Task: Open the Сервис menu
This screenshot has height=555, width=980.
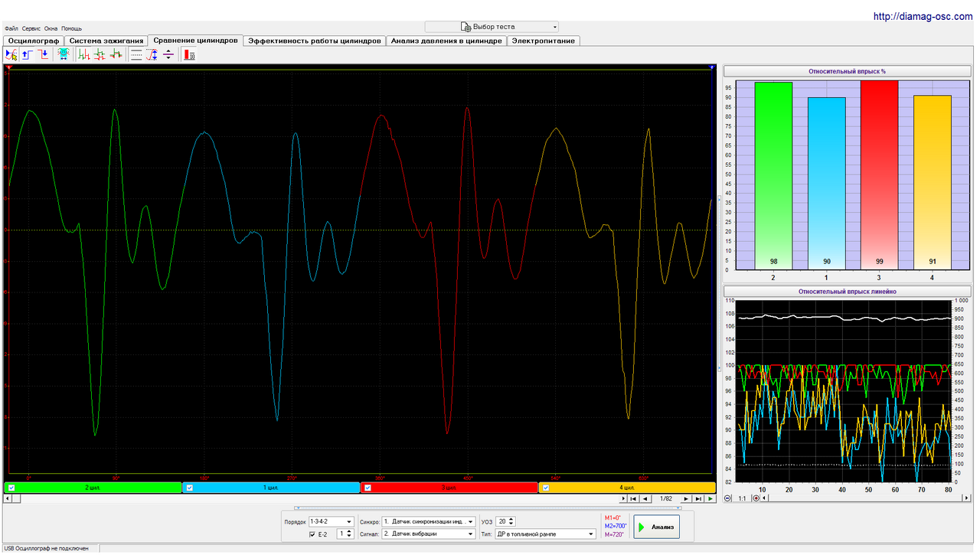Action: [31, 28]
